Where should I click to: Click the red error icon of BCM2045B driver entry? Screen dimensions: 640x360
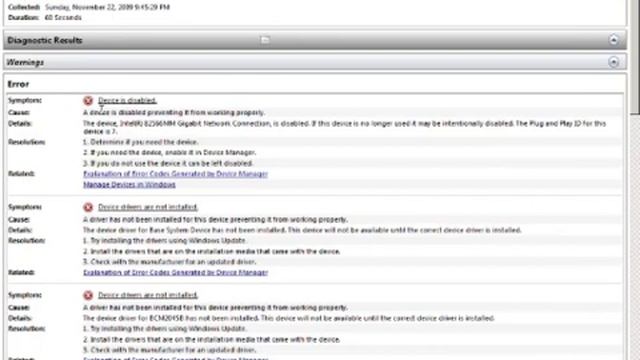[88, 296]
